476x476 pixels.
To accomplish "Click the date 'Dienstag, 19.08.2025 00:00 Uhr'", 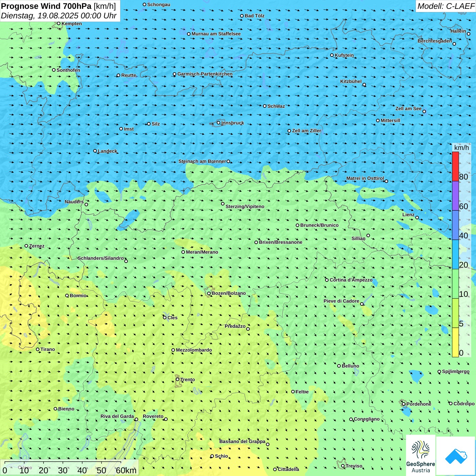I will point(59,16).
